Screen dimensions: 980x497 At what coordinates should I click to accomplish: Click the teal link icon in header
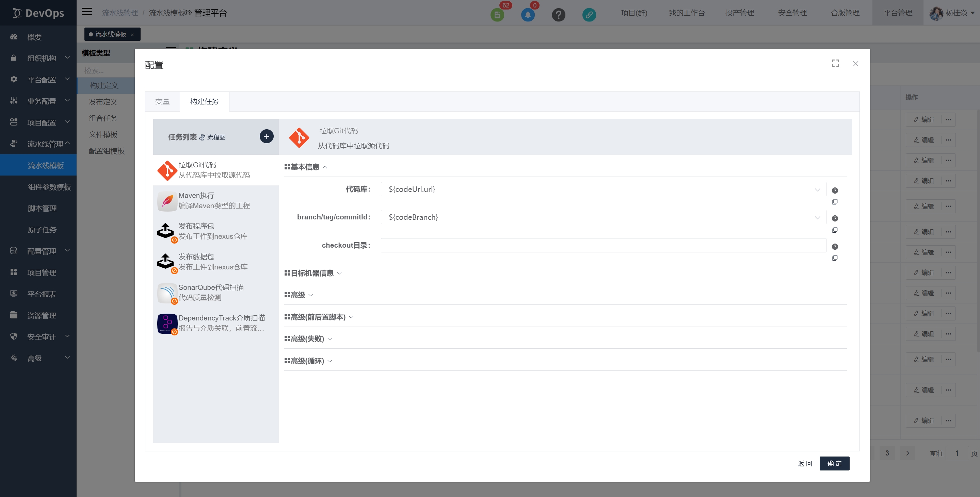coord(589,15)
